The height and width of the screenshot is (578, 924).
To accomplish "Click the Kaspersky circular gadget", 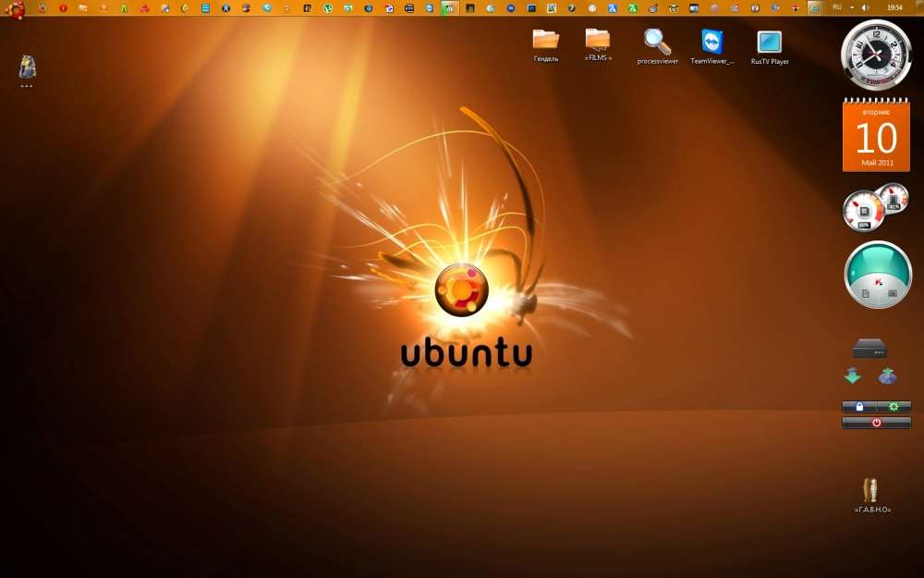I will pyautogui.click(x=876, y=275).
